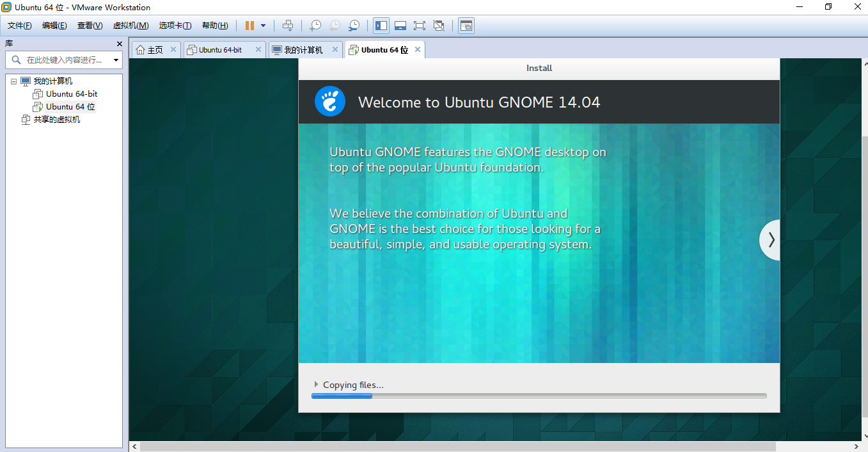
Task: Take a snapshot of the virtual machine
Action: click(315, 26)
